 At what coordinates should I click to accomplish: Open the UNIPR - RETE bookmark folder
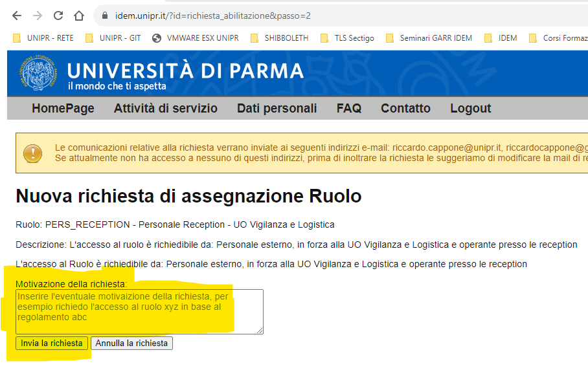44,38
